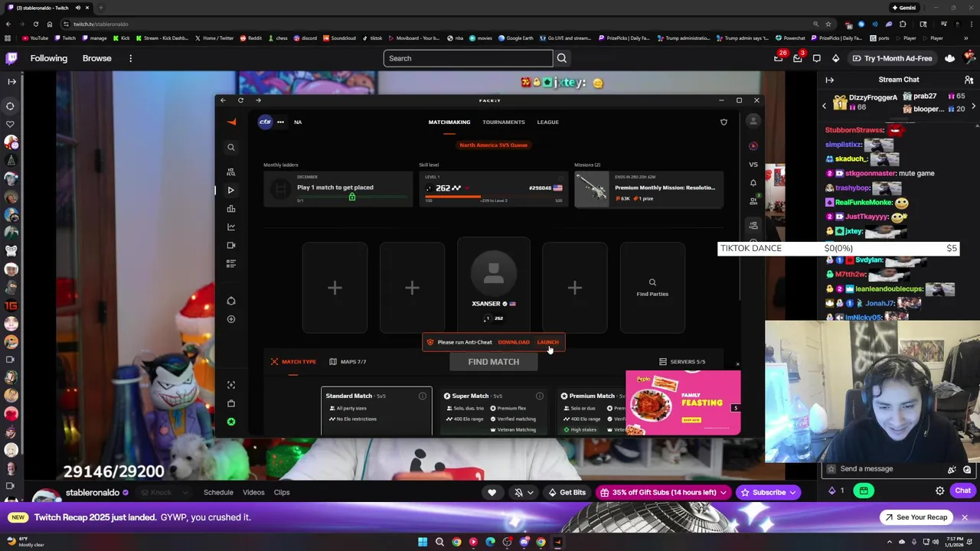This screenshot has height=551, width=980.
Task: Click FACEIT back arrow in title bar
Action: click(223, 100)
